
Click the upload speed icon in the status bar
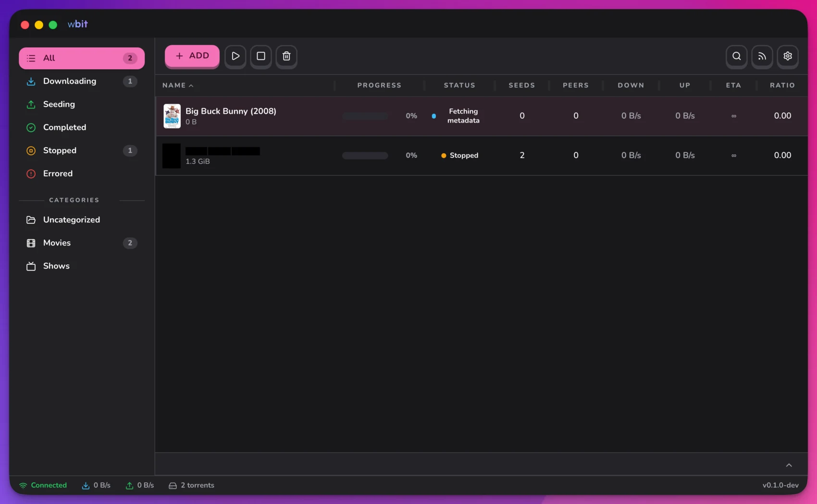[129, 486]
